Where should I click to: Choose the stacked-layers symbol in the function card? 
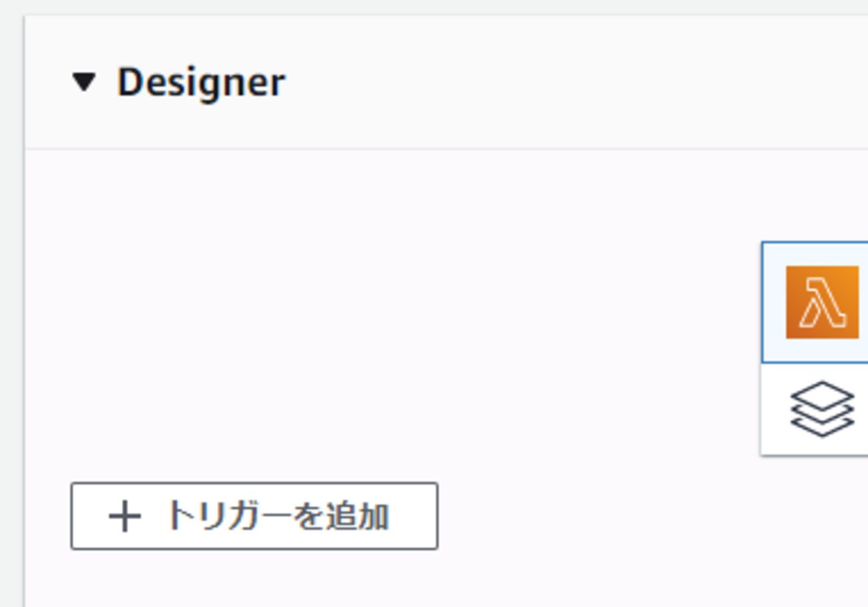pos(822,409)
